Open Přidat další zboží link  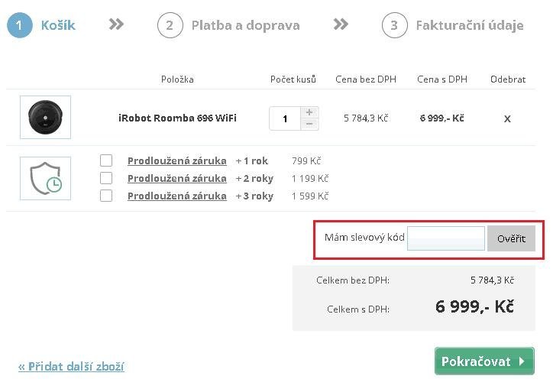point(71,367)
